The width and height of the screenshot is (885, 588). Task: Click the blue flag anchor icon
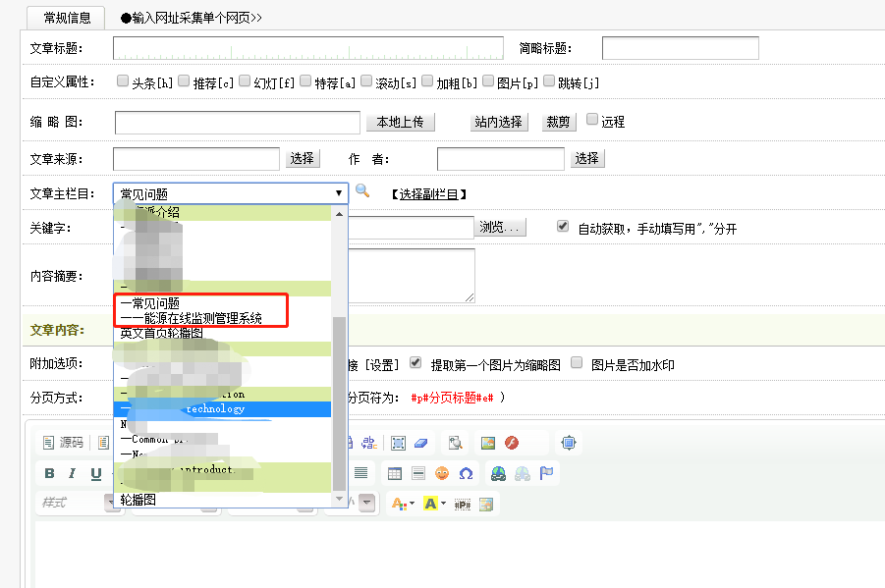pos(547,473)
